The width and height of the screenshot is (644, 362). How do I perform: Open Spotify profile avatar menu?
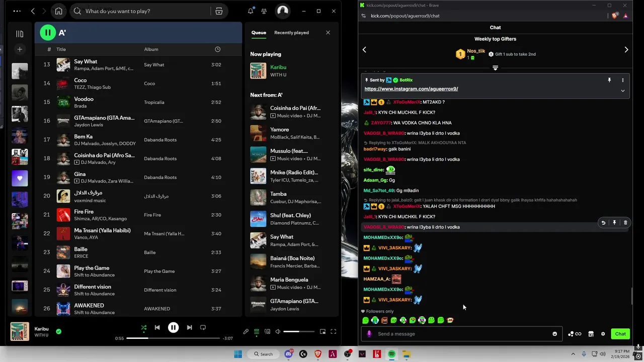283,11
